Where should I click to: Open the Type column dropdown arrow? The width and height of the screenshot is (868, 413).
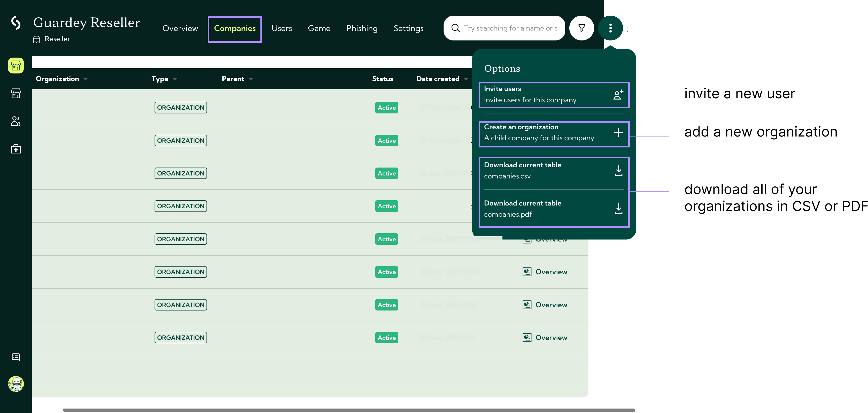tap(174, 79)
